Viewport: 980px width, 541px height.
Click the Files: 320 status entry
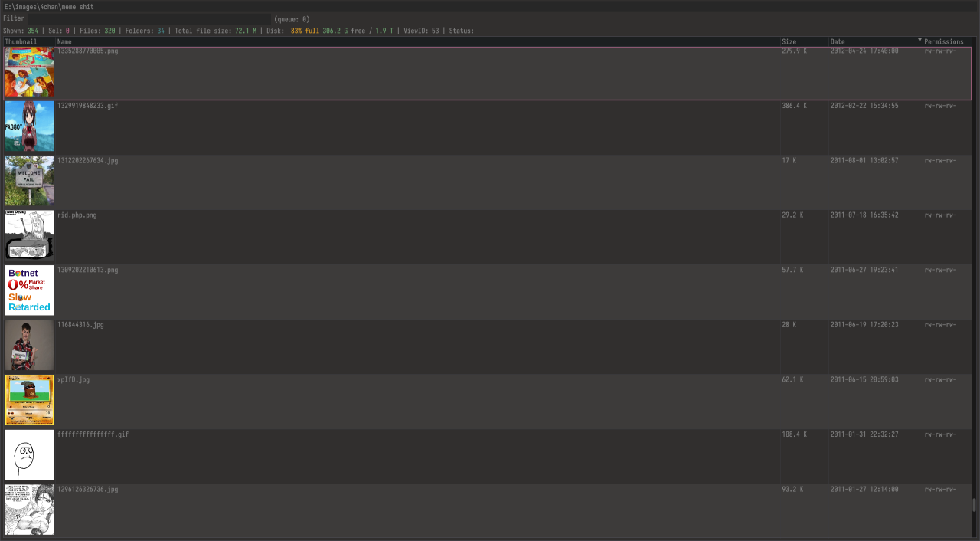pyautogui.click(x=97, y=31)
